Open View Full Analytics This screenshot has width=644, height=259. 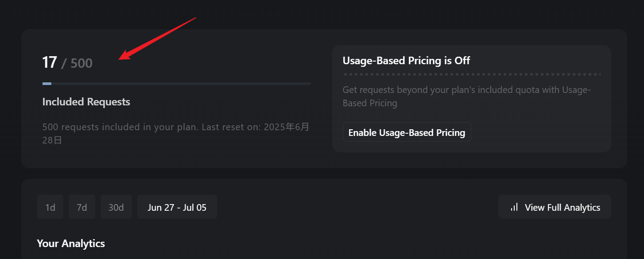tap(555, 207)
